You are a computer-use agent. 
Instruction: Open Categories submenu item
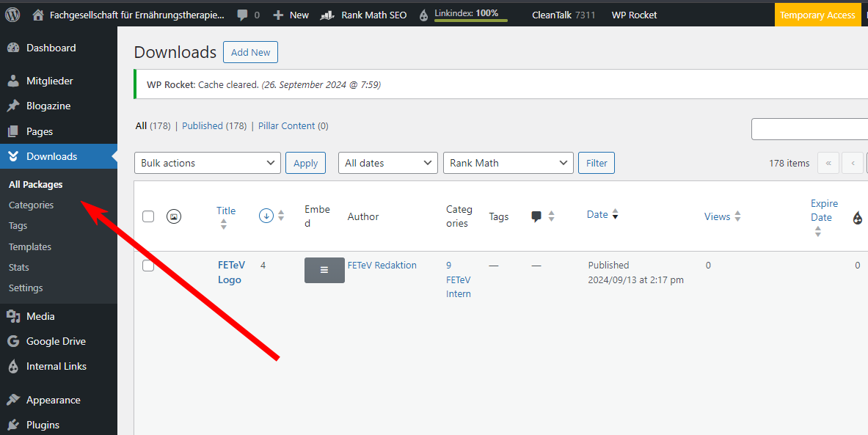(31, 205)
